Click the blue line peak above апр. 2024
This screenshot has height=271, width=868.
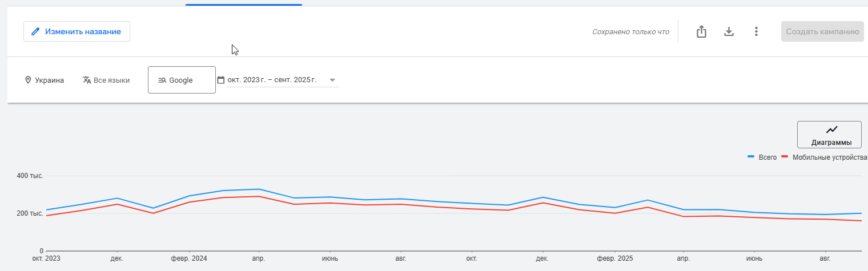coord(258,189)
